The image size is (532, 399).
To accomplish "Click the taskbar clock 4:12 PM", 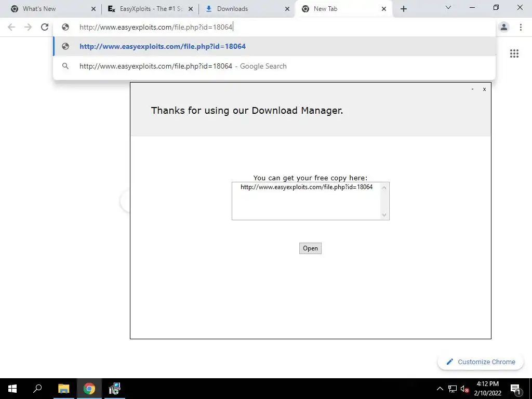I will point(487,384).
